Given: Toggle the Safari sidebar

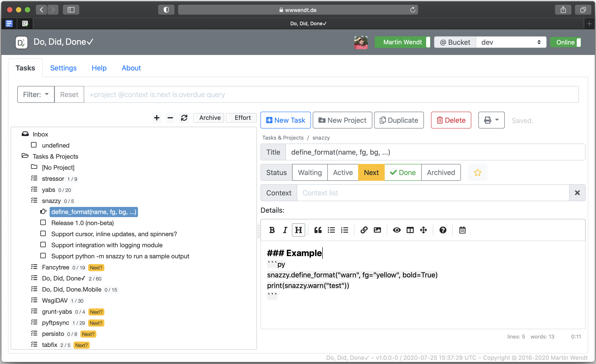Looking at the screenshot, I should (x=71, y=10).
